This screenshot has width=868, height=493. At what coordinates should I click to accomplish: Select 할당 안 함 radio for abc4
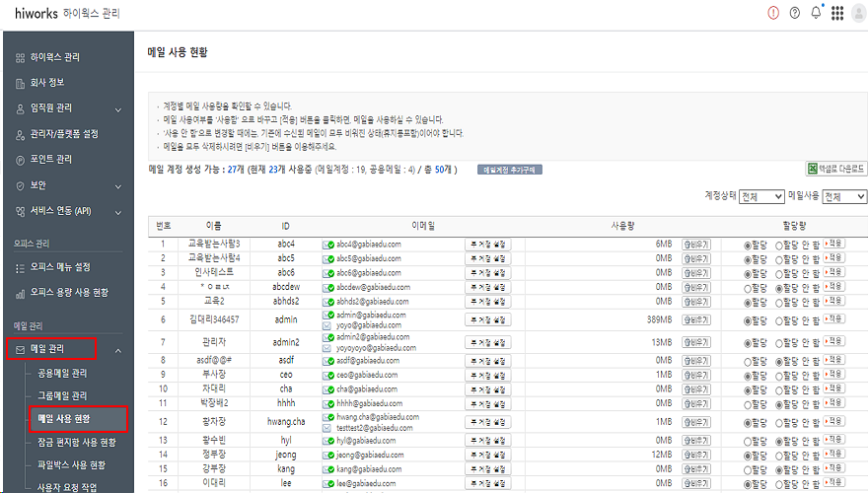click(780, 244)
